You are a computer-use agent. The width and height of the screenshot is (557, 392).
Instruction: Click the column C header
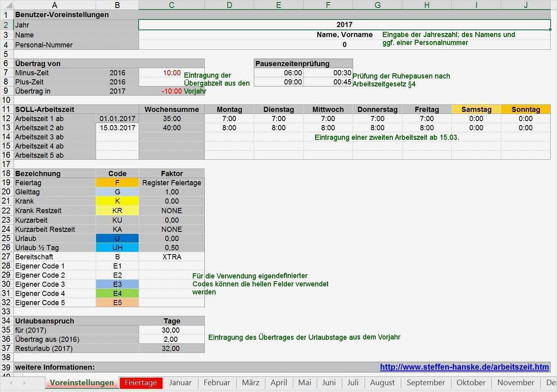(x=171, y=5)
